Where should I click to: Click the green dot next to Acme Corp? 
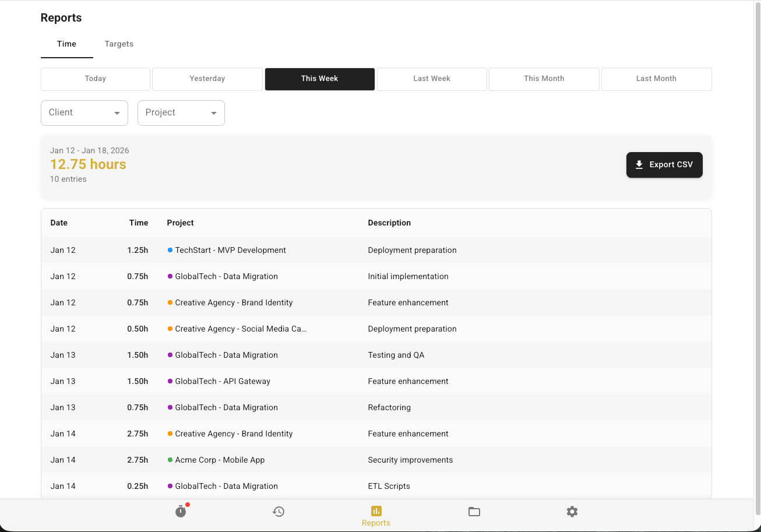(170, 460)
